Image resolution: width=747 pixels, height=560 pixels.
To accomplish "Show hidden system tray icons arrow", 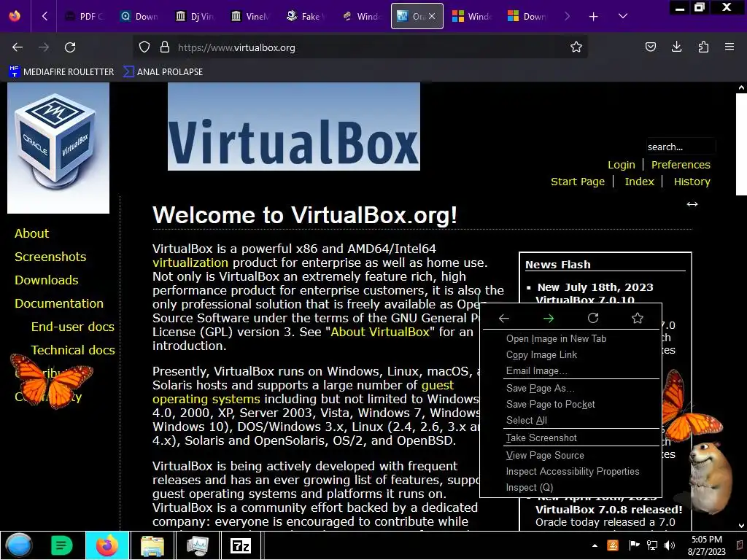I will click(595, 545).
